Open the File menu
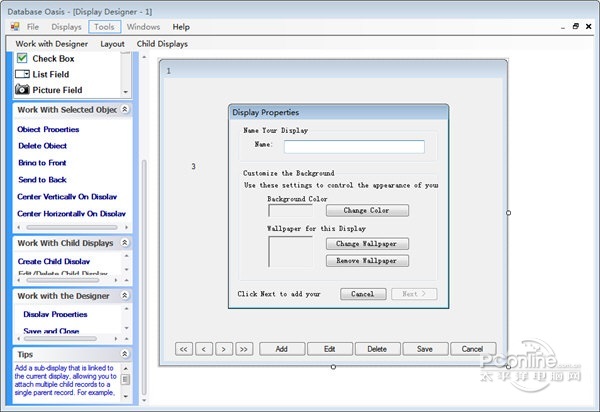Image resolution: width=600 pixels, height=412 pixels. [x=33, y=27]
